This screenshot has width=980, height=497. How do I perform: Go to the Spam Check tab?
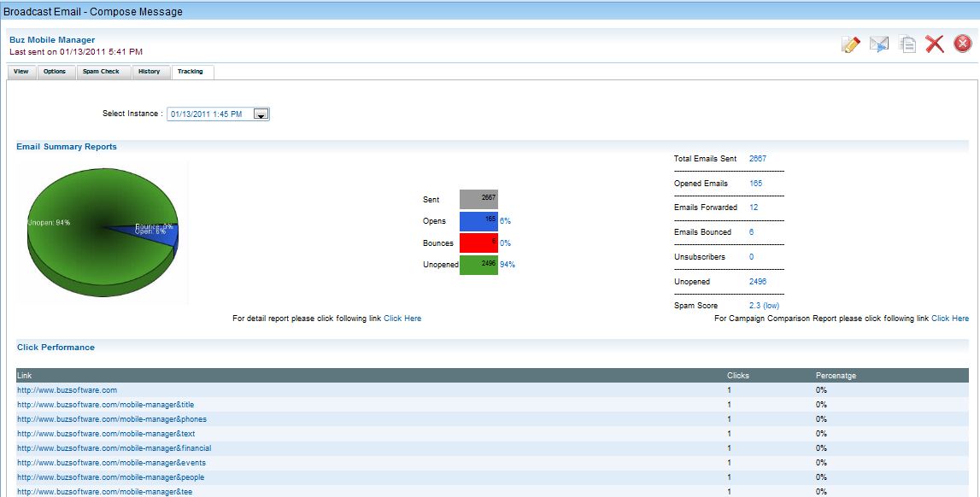(101, 72)
